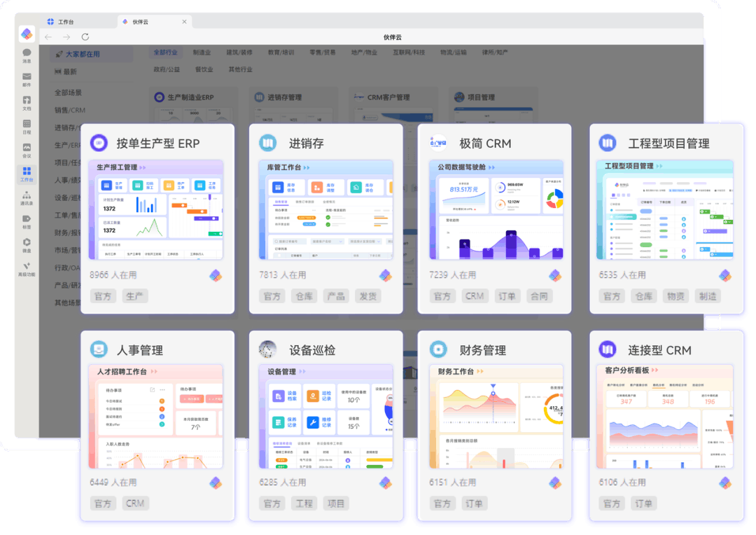The height and width of the screenshot is (535, 756).
Task: Click the app logo at the sidebar top
Action: pos(27,34)
